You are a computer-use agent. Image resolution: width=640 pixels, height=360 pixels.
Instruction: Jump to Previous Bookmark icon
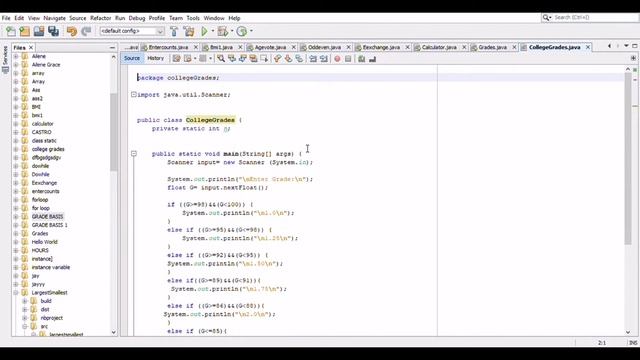point(278,59)
